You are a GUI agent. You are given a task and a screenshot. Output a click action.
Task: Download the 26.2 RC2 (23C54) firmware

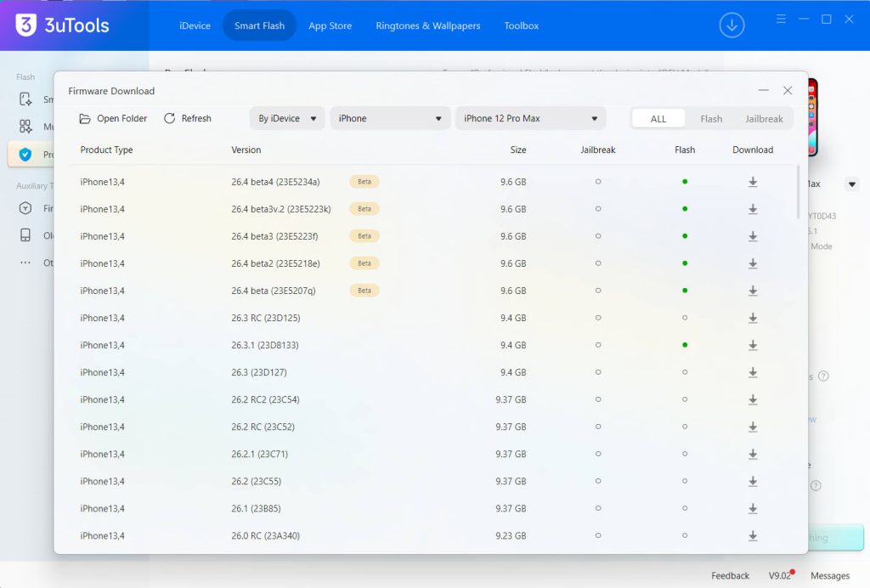tap(753, 399)
